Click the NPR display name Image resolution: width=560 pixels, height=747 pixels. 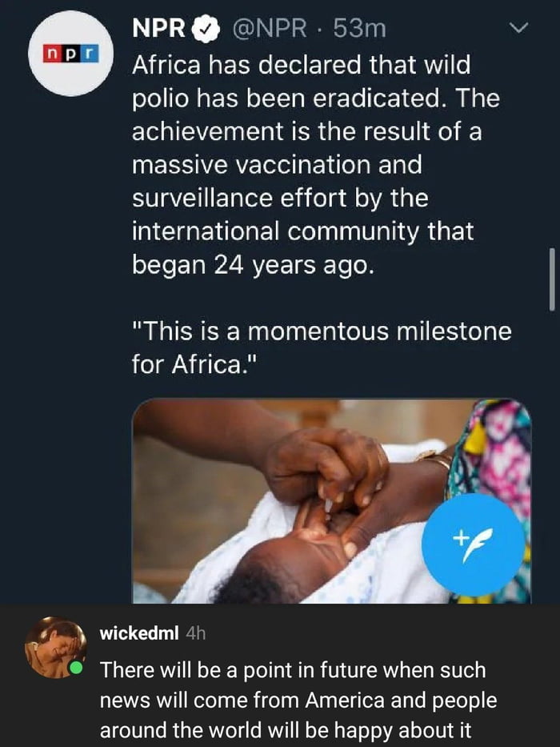click(x=159, y=29)
